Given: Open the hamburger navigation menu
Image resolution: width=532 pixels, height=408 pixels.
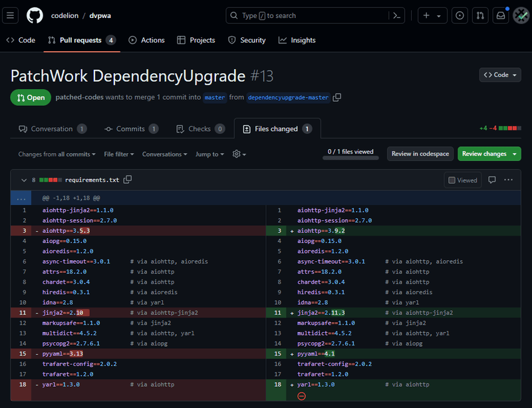Looking at the screenshot, I should coord(10,15).
